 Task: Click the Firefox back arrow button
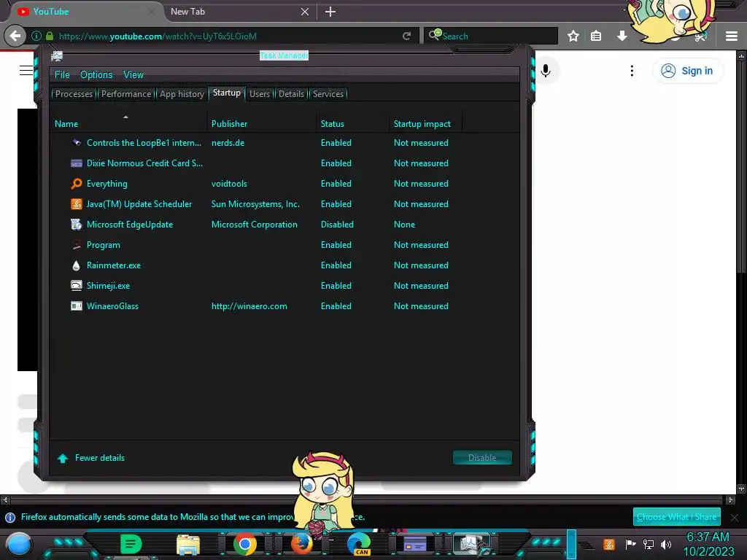[15, 36]
